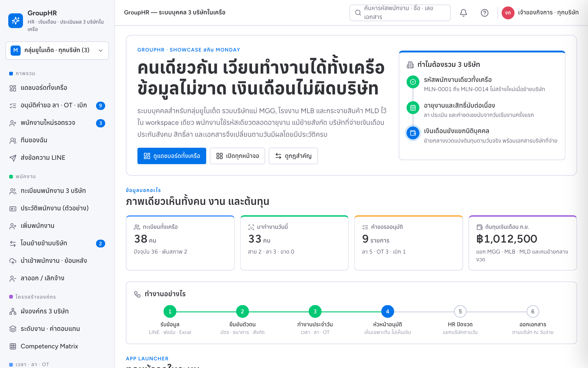
Task: Open พนักงานใหม่รอตรวจ in the sidebar
Action: coord(57,123)
